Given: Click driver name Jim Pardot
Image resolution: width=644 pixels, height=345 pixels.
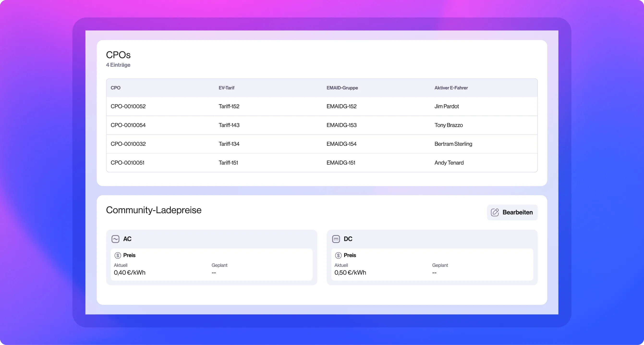Looking at the screenshot, I should [x=446, y=106].
